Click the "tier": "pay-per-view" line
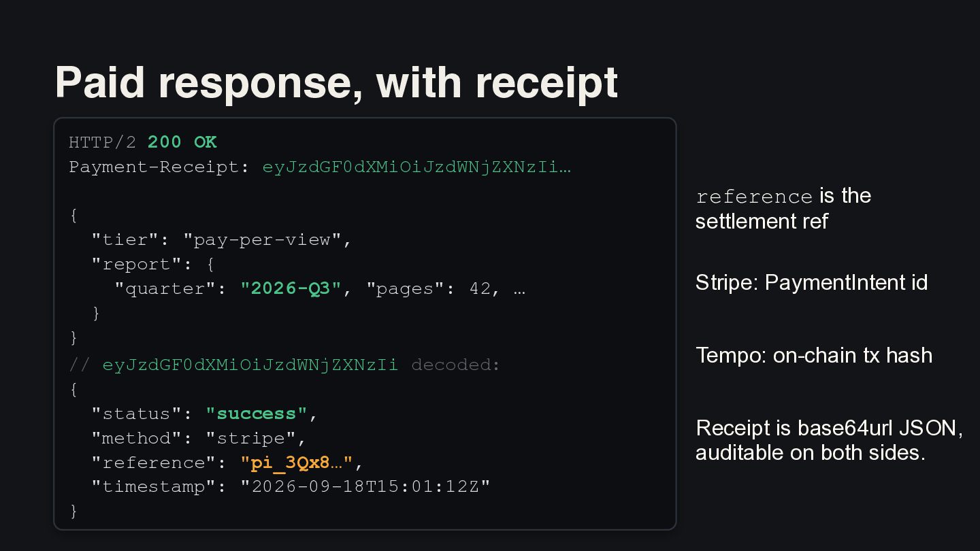 [x=222, y=240]
